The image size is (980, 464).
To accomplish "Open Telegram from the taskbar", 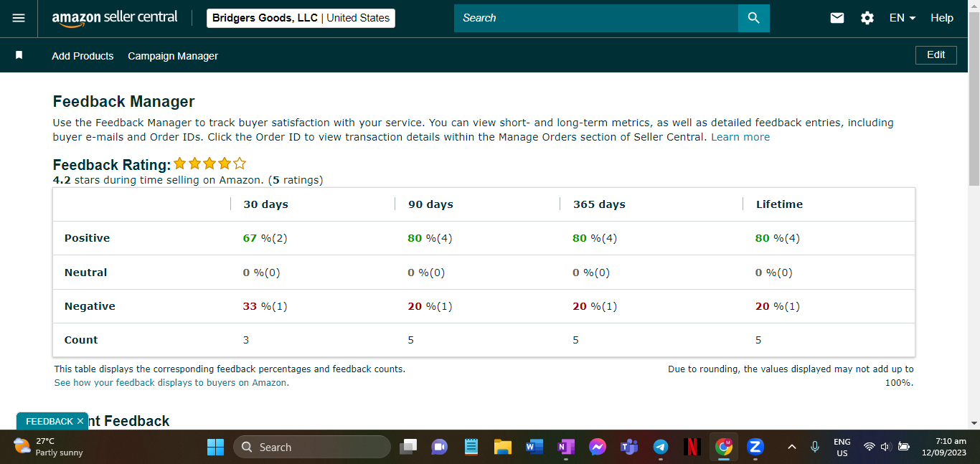I will 661,447.
